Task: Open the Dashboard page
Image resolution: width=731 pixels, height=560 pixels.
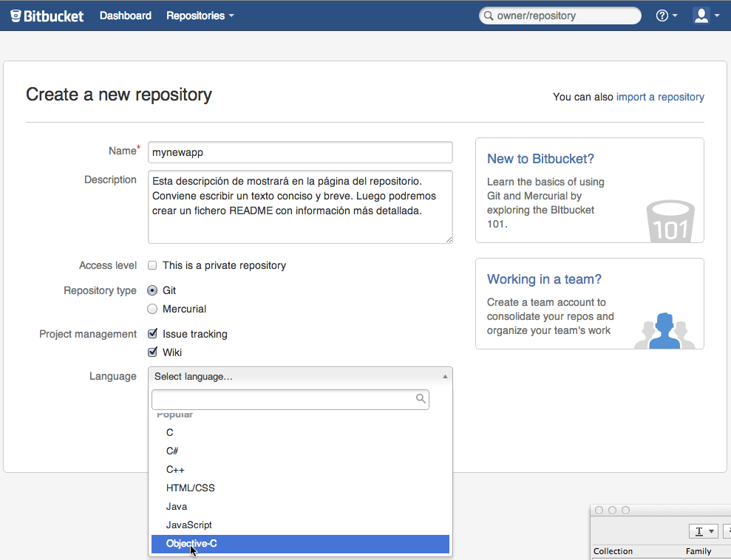Action: [126, 16]
